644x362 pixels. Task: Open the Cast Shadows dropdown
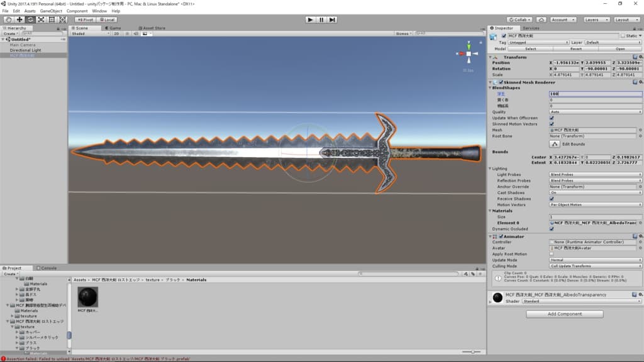click(x=594, y=193)
